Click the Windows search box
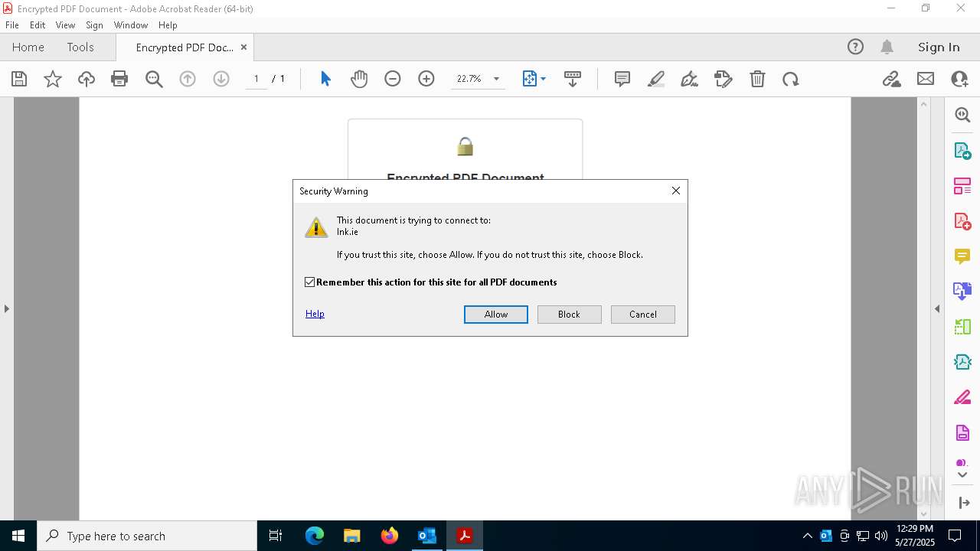The image size is (980, 551). coord(147,536)
